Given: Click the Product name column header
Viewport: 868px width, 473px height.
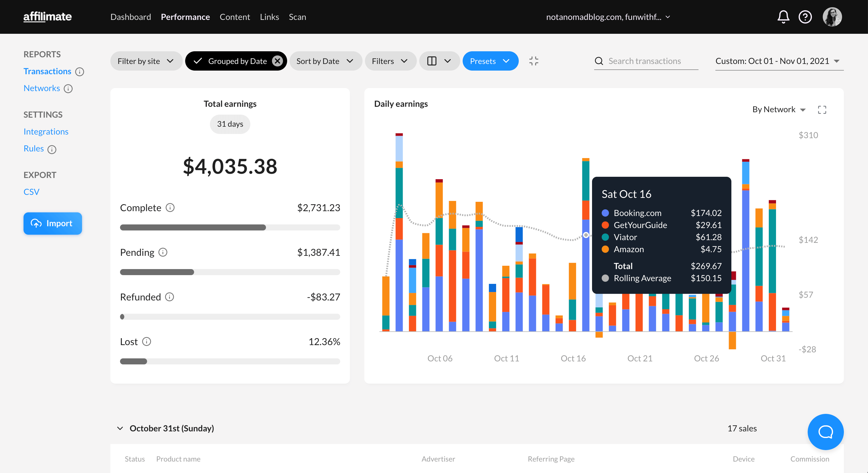Looking at the screenshot, I should [x=178, y=459].
